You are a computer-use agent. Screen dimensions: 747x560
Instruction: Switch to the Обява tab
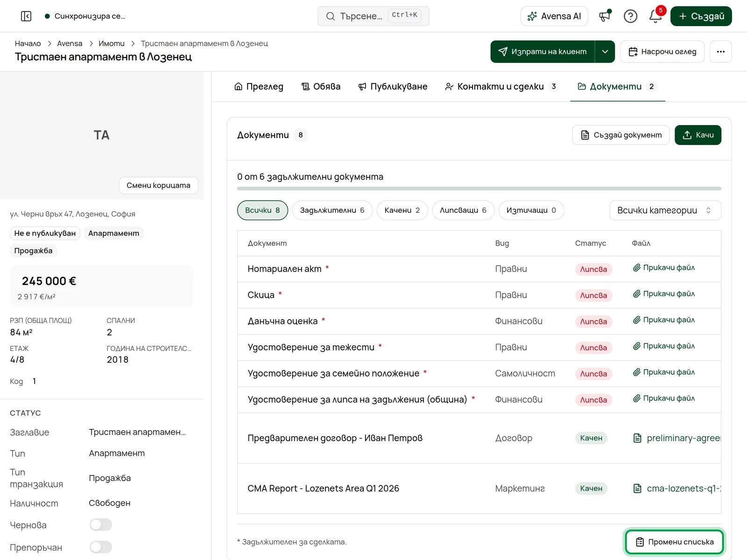pos(321,86)
